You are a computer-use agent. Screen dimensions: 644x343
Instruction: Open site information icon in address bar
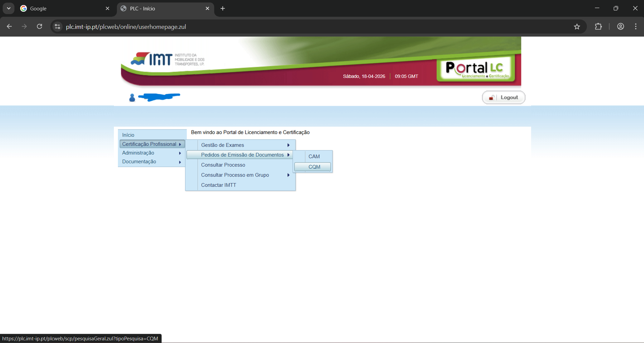[58, 27]
